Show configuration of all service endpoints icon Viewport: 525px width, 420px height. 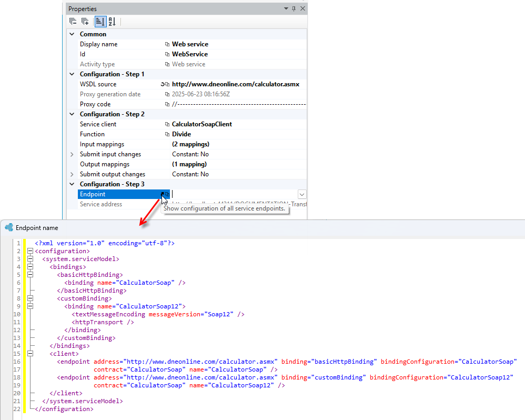(163, 194)
